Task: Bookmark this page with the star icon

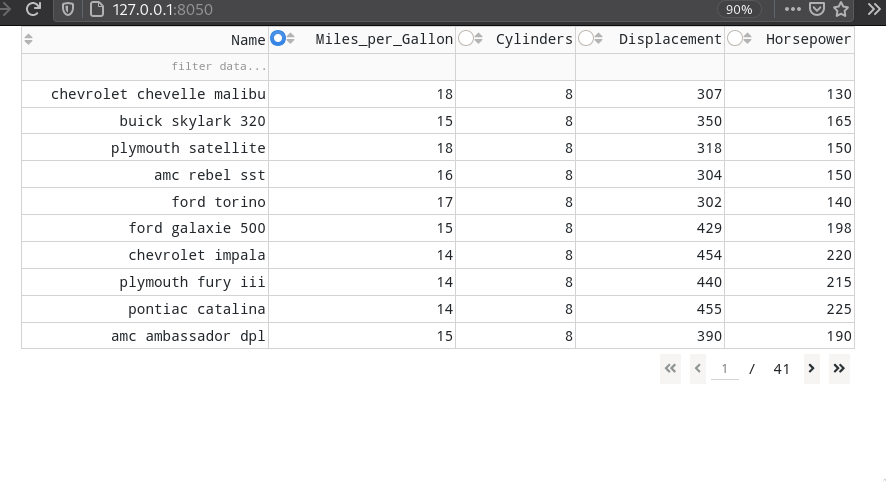Action: point(841,10)
